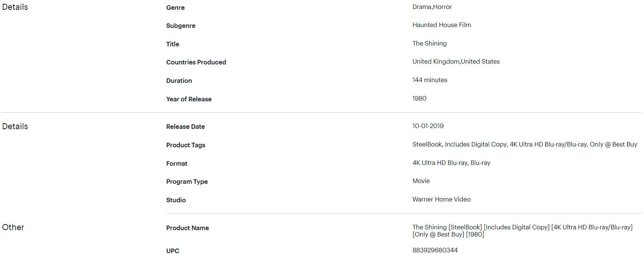Click the Duration specification label
The height and width of the screenshot is (261, 644).
pyautogui.click(x=179, y=81)
